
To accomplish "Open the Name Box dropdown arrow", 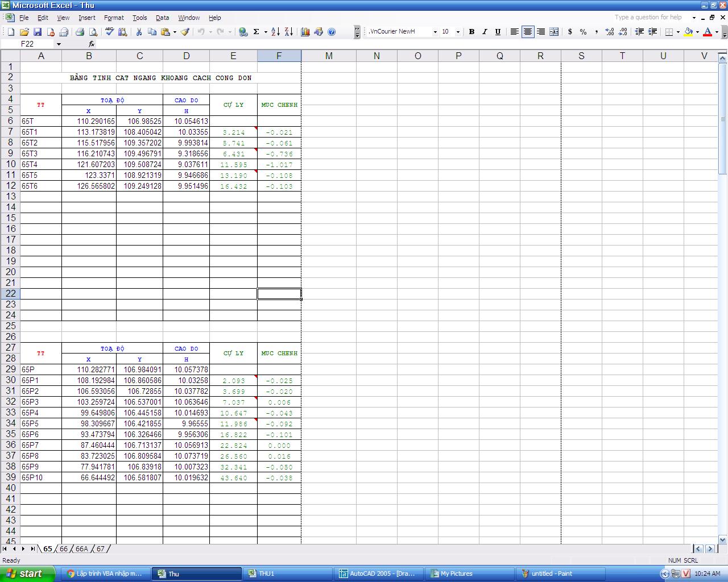I will (x=59, y=44).
